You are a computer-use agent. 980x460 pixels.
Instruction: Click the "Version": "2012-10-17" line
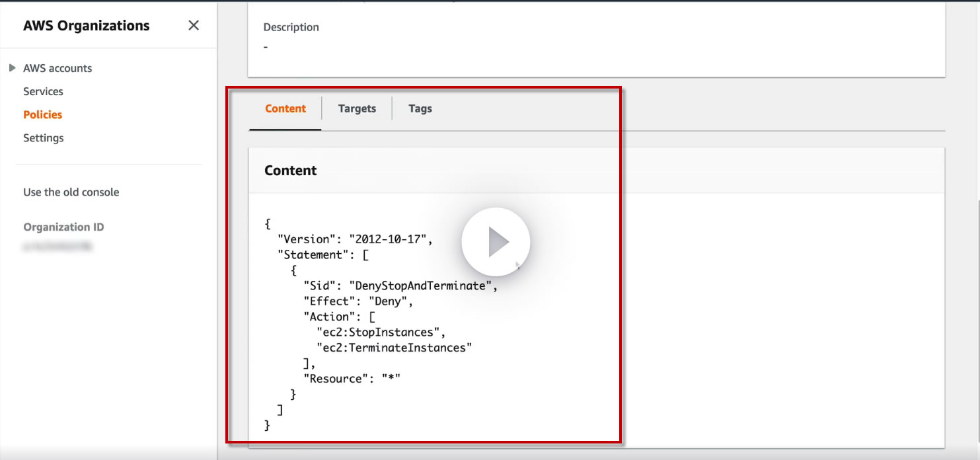(x=355, y=239)
